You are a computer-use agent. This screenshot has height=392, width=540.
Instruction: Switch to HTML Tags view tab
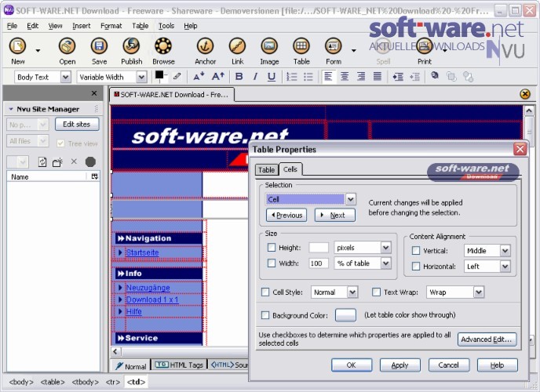(x=179, y=365)
